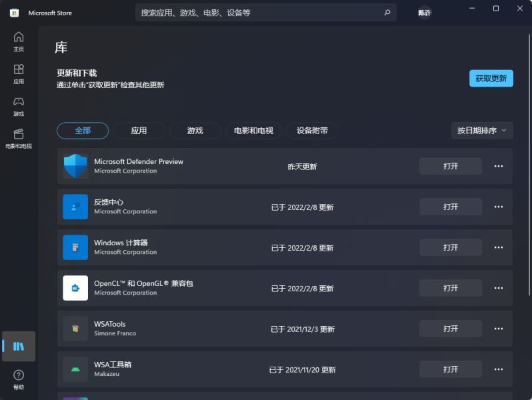This screenshot has width=532, height=400.
Task: Click 已于 2021/12/3 更新 date text
Action: click(302, 329)
